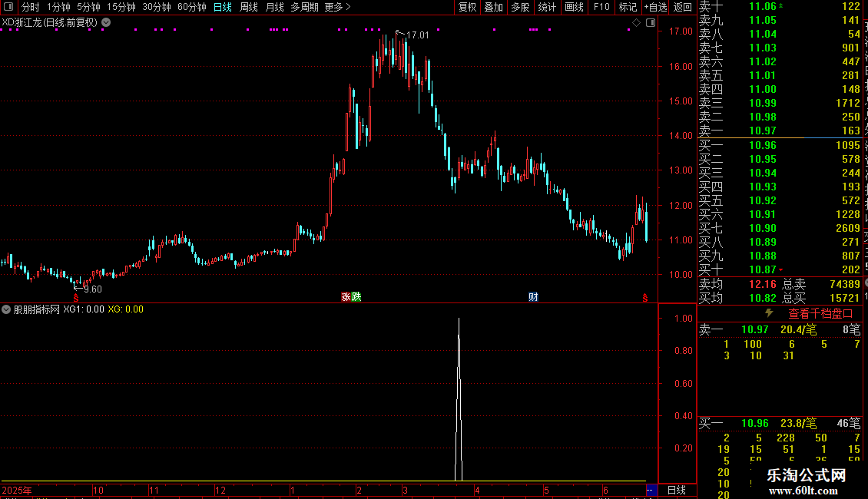This screenshot has width=868, height=499.
Task: Switch to 周线 weekly chart
Action: (249, 7)
